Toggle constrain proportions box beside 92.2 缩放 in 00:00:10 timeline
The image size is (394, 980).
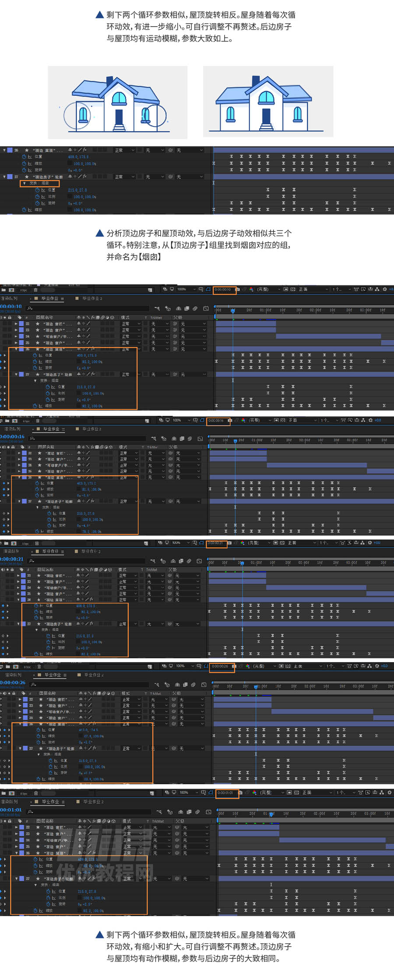pyautogui.click(x=79, y=362)
